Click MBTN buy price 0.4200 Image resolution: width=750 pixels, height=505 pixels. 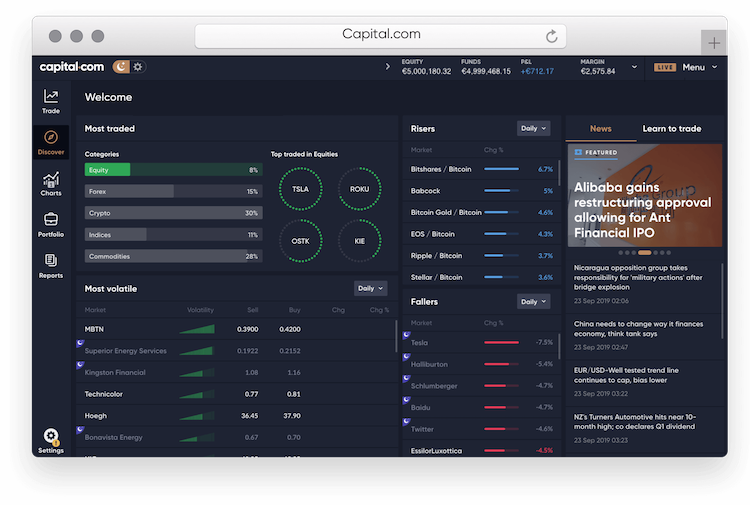click(290, 329)
